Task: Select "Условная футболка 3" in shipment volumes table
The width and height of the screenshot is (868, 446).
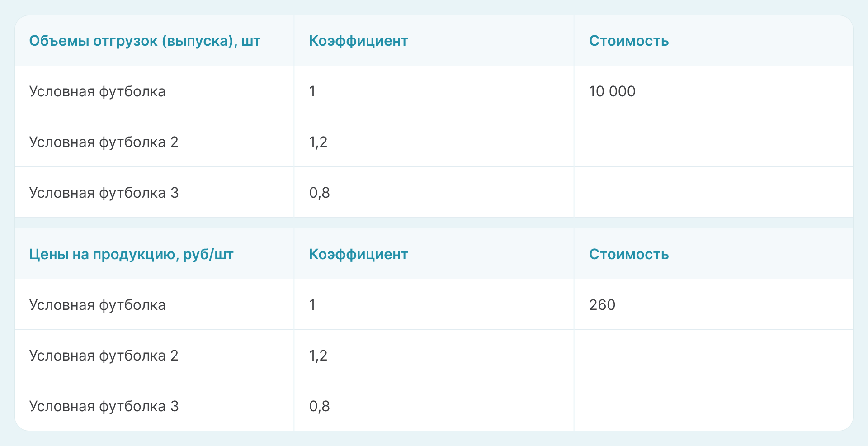Action: click(104, 193)
